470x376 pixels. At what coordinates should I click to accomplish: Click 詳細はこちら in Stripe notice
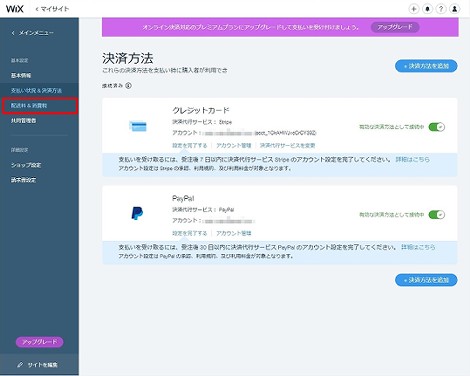(x=412, y=159)
